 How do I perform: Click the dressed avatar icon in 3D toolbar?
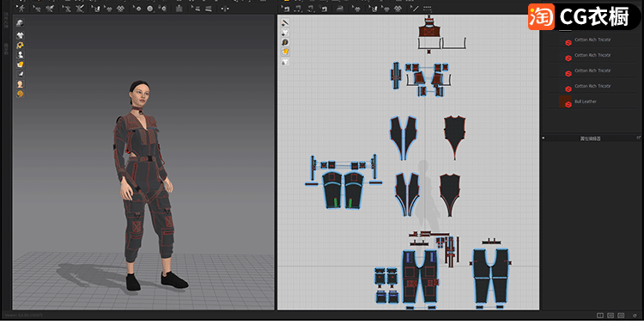point(179,9)
